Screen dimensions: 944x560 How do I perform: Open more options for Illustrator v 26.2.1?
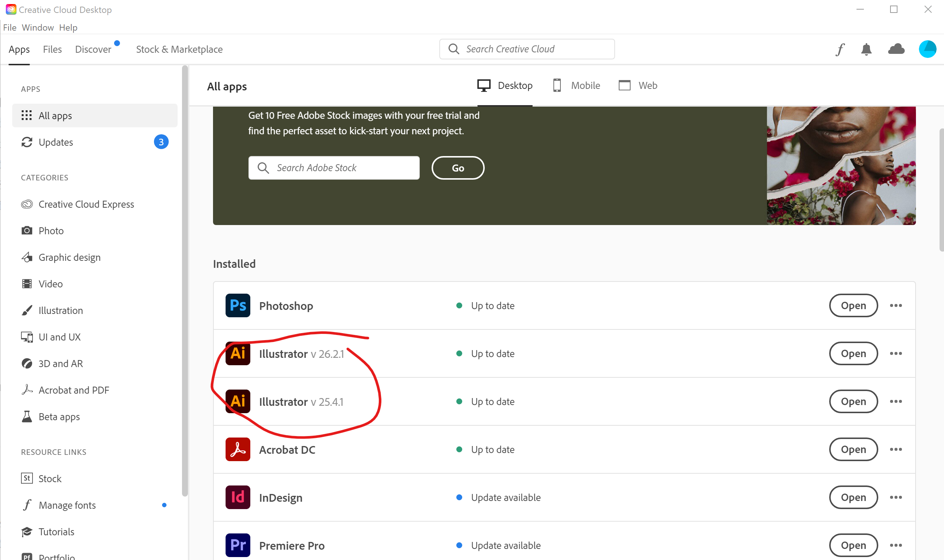[896, 353]
